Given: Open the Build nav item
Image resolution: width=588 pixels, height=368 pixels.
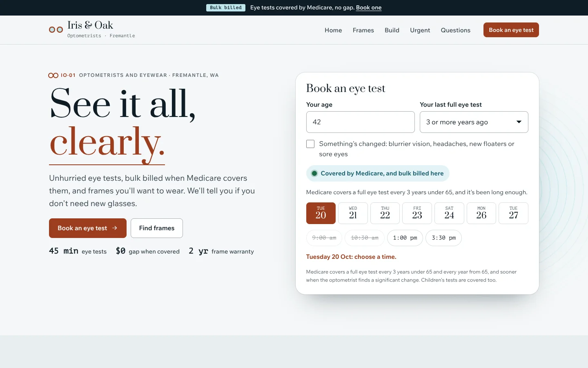Looking at the screenshot, I should click(x=392, y=30).
